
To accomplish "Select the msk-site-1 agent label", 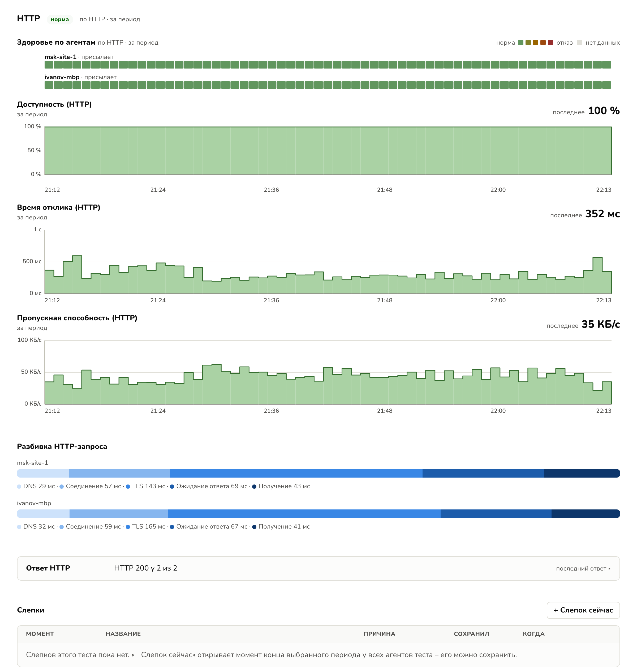I will click(61, 57).
